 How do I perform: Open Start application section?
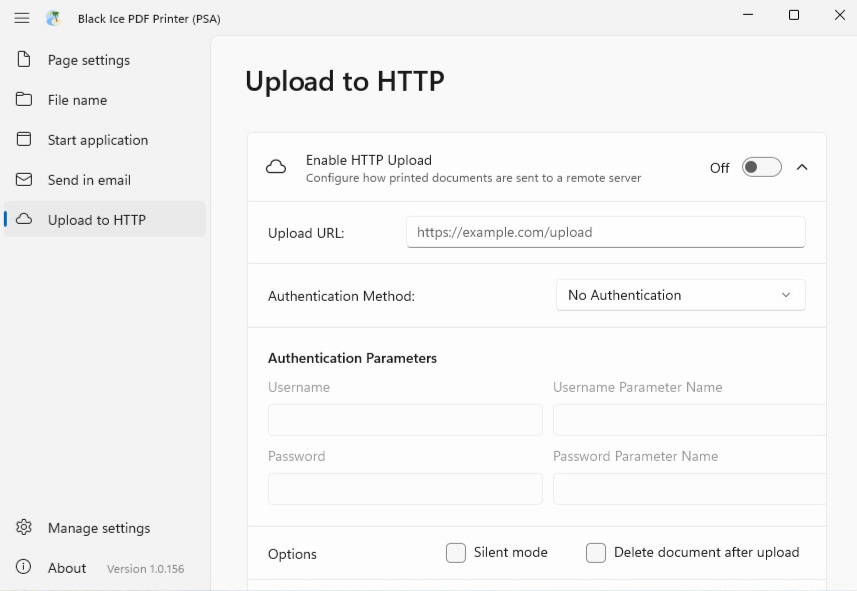(105, 139)
